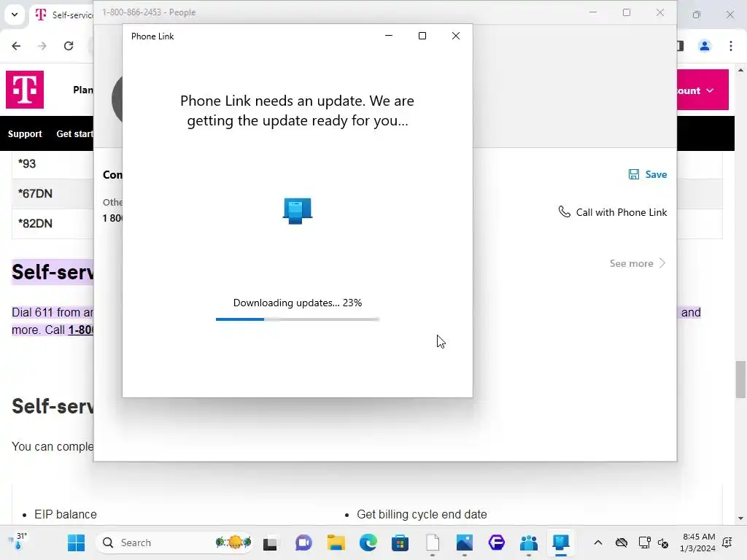This screenshot has height=560, width=747.
Task: Open File Explorer from the taskbar
Action: tap(336, 542)
